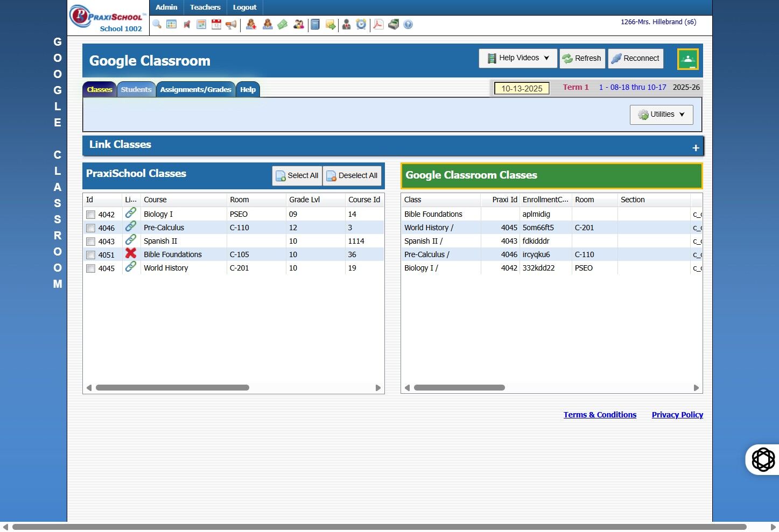The height and width of the screenshot is (532, 779).
Task: Open the PDF document icon
Action: tap(378, 24)
